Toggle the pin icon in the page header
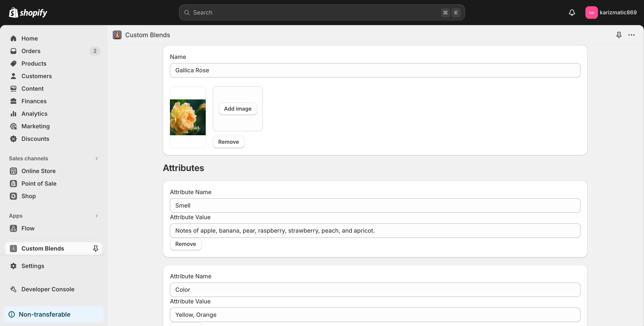This screenshot has height=326, width=644. 619,35
